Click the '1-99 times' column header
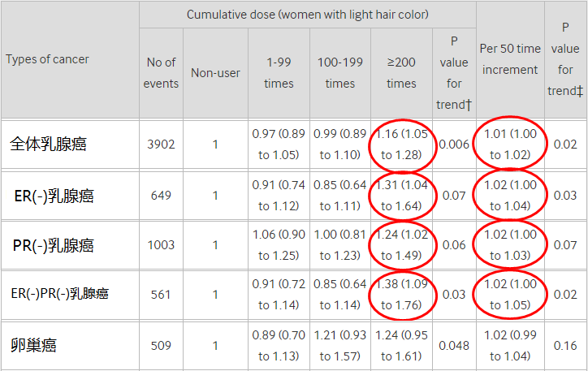The height and width of the screenshot is (371, 588). tap(280, 73)
